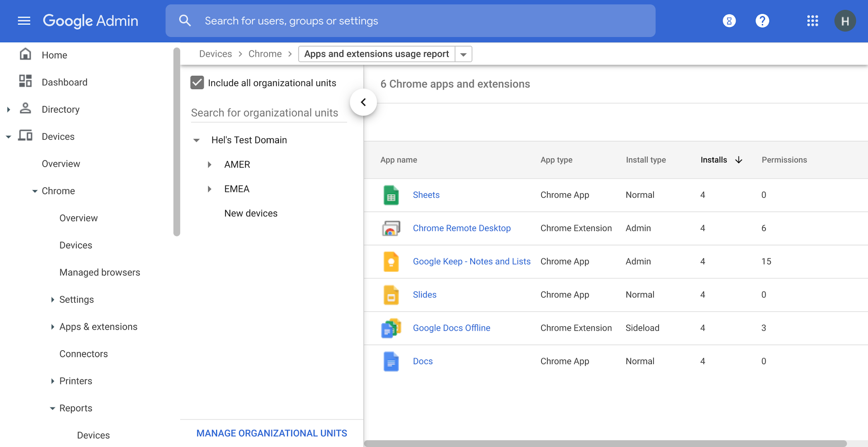The height and width of the screenshot is (447, 868).
Task: Collapse the organizational units panel
Action: point(363,102)
